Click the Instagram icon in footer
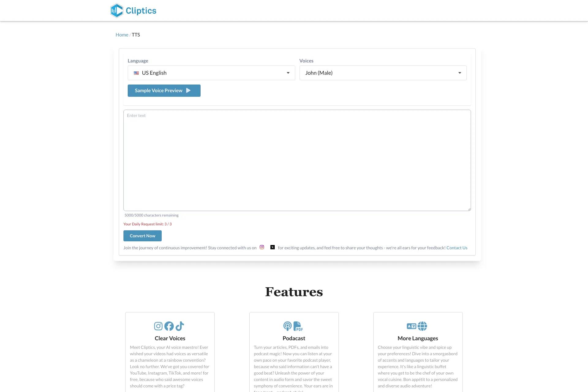The width and height of the screenshot is (588, 392). pyautogui.click(x=262, y=247)
